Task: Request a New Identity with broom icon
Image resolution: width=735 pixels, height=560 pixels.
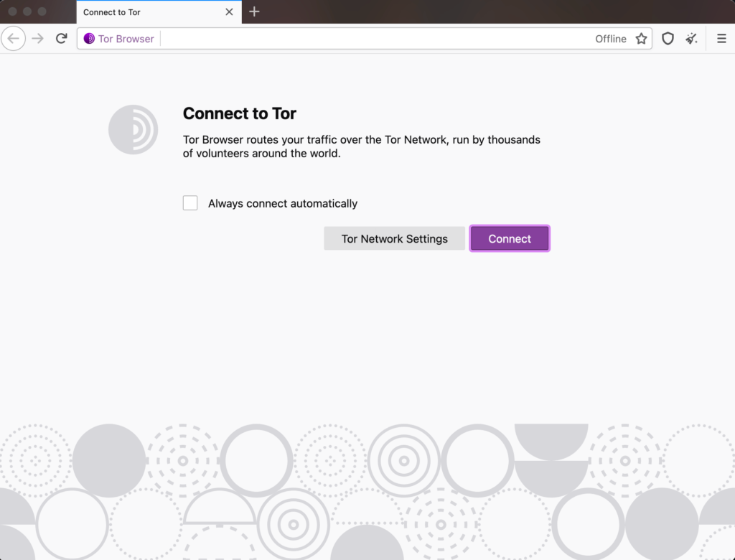Action: pyautogui.click(x=691, y=39)
